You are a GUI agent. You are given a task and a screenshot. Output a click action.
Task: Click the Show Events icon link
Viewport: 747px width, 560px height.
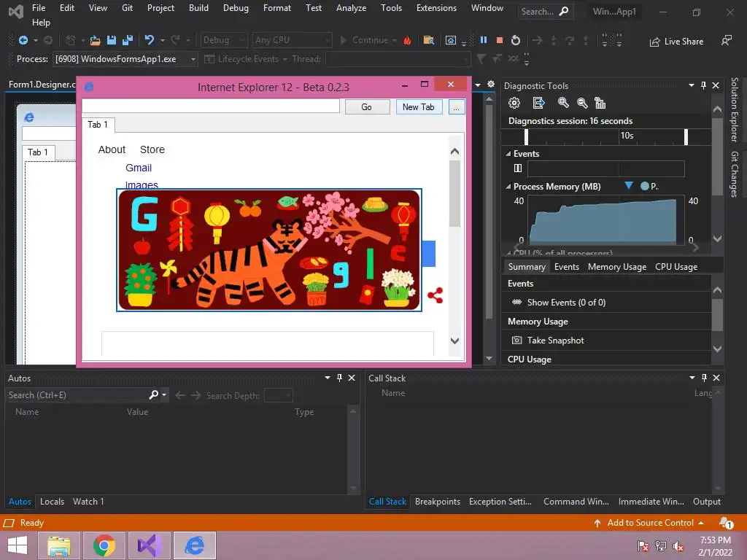(516, 302)
